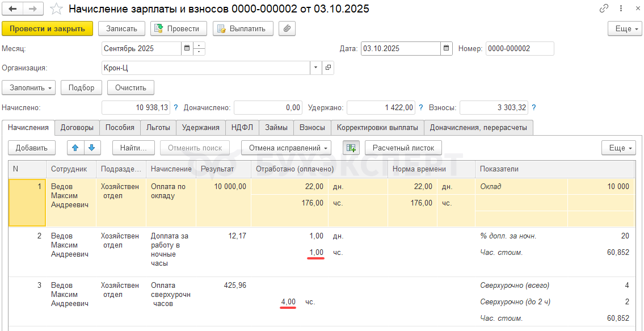Click the back navigation arrow
Image resolution: width=644 pixels, height=331 pixels.
[x=12, y=9]
